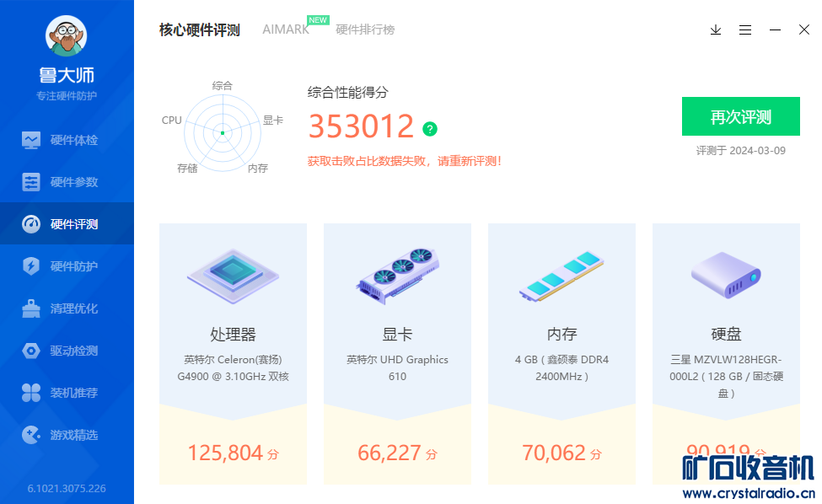The image size is (822, 504).
Task: Click the red 获取击败占比数据失败 message
Action: 405,161
